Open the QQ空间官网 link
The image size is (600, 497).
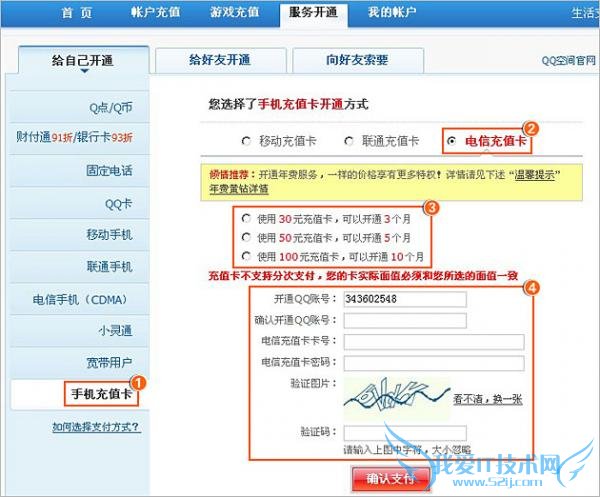coord(569,60)
